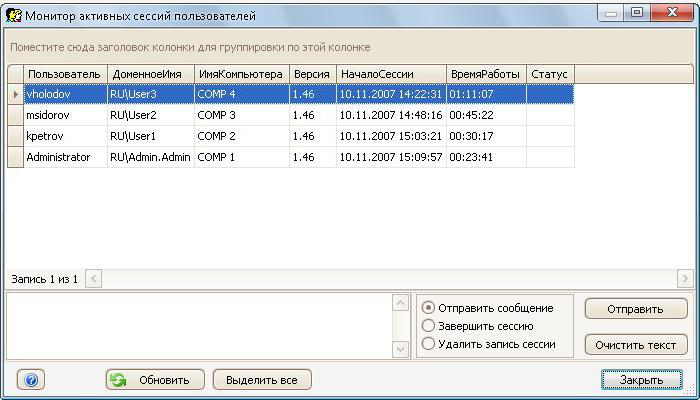Click the ВремяРаботы column header
The image size is (700, 400).
(487, 75)
